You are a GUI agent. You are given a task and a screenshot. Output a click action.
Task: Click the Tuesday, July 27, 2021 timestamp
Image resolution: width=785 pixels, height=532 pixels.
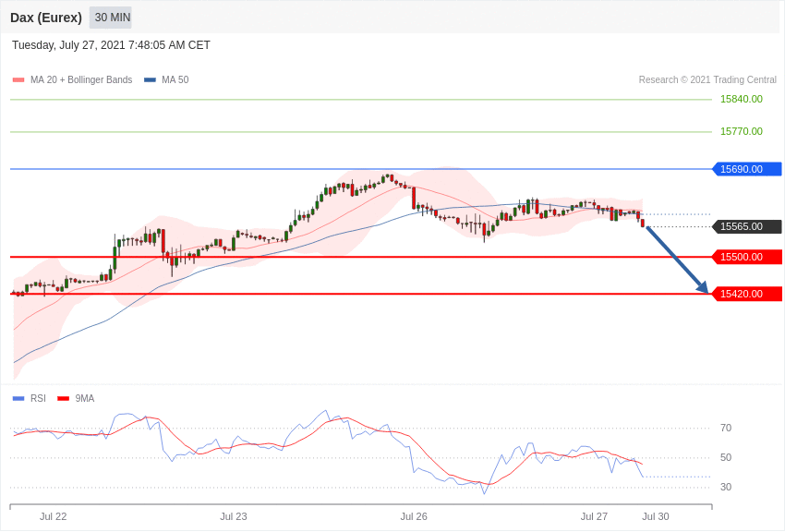pyautogui.click(x=111, y=45)
